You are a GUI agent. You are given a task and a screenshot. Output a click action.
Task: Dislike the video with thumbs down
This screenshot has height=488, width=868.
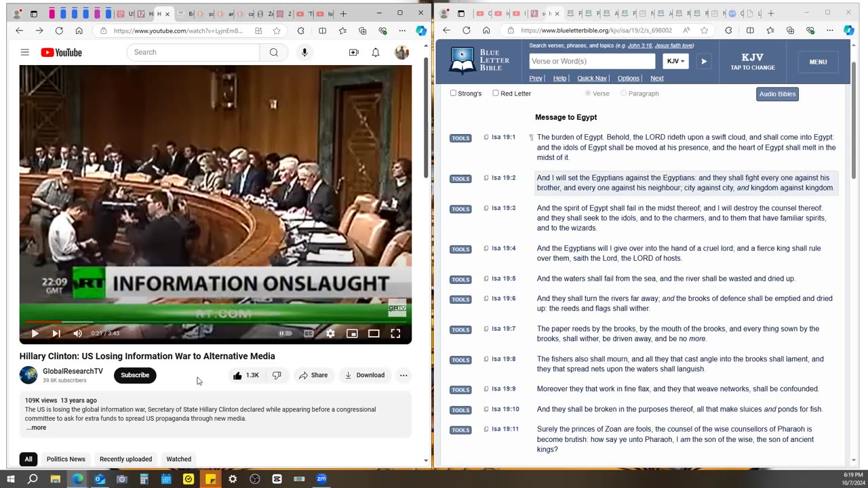[x=277, y=375]
